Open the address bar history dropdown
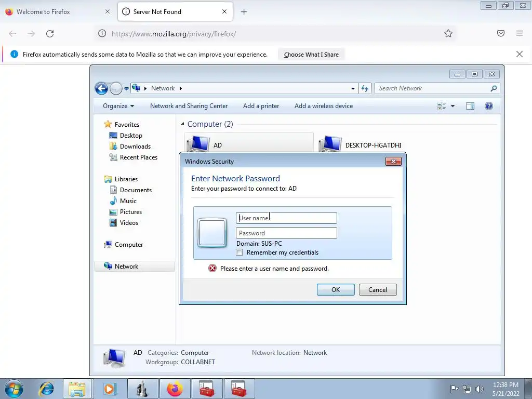The width and height of the screenshot is (532, 399). 353,88
